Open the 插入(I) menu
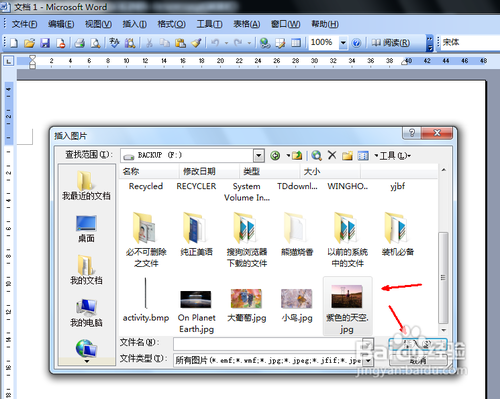Viewport: 500px width, 399px height. pos(135,24)
